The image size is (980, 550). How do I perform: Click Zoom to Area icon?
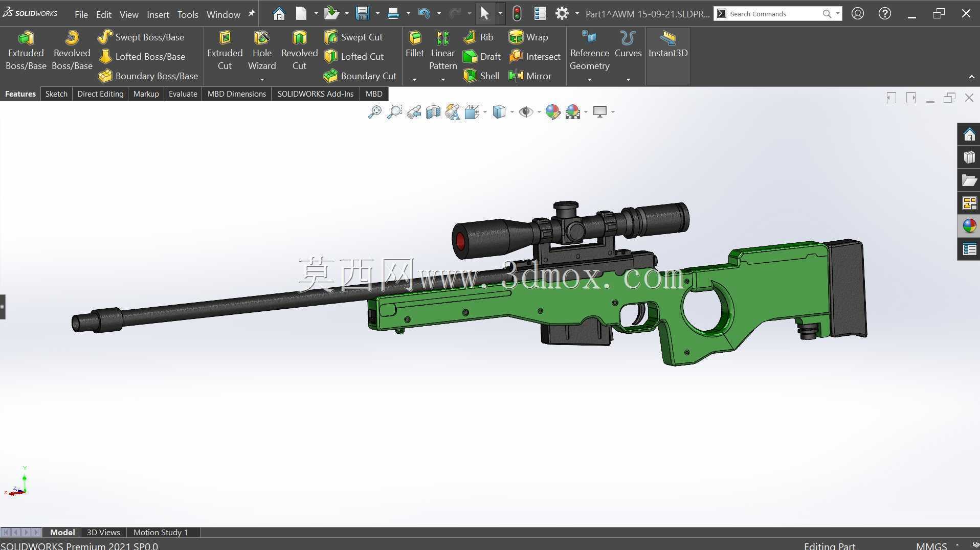pos(394,111)
